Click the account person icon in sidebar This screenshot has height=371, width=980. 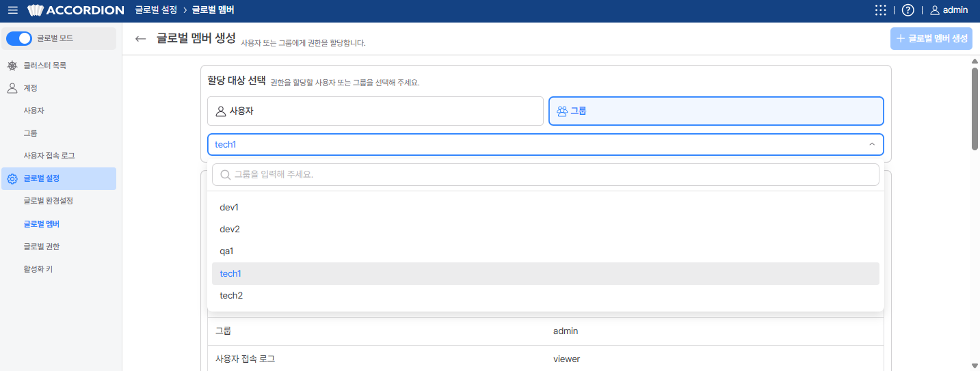click(x=12, y=88)
